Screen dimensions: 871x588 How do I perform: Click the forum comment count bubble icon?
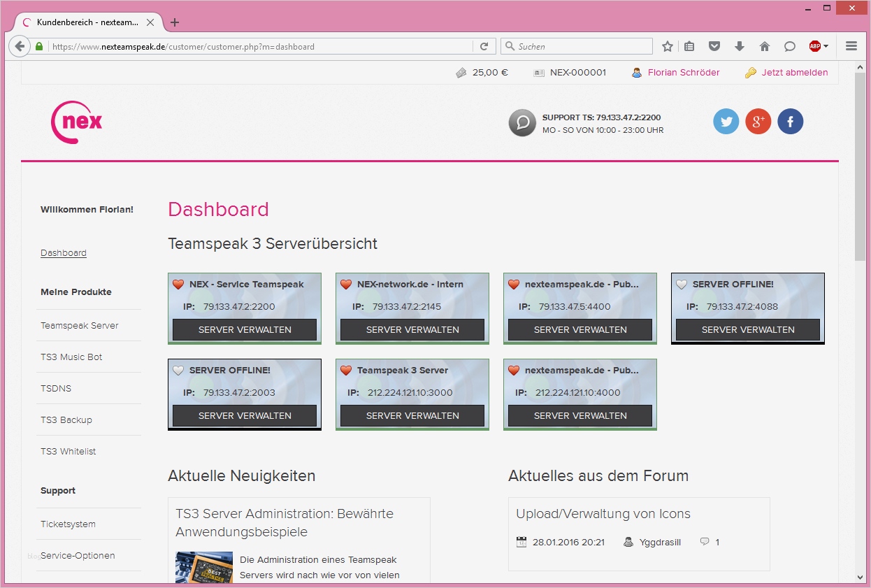click(705, 542)
